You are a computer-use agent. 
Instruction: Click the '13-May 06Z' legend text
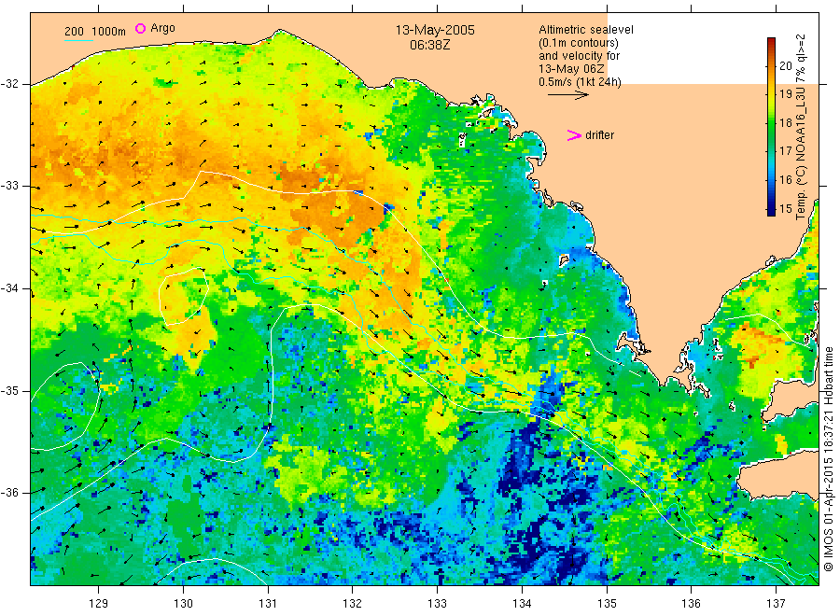click(571, 69)
